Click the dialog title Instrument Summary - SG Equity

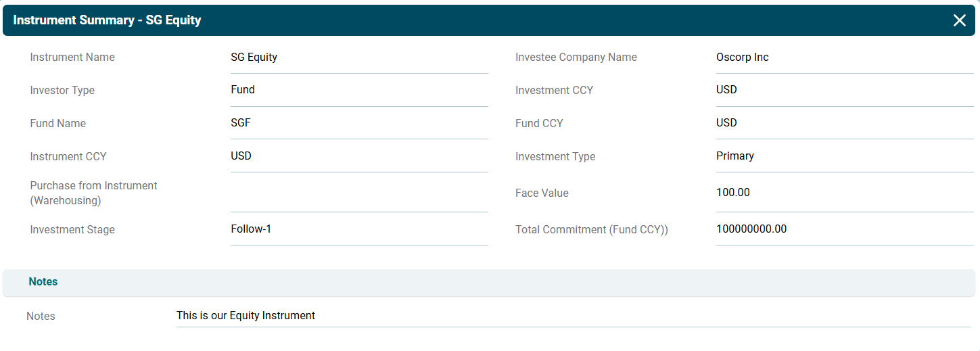(107, 20)
